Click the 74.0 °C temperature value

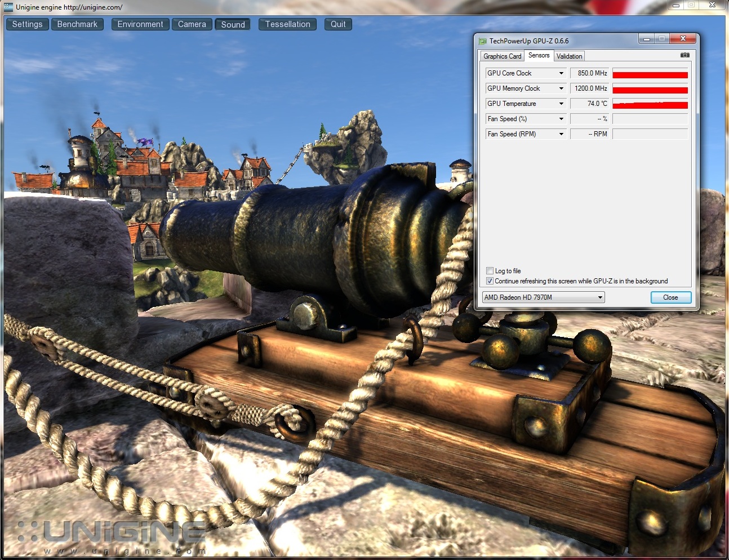(x=590, y=104)
